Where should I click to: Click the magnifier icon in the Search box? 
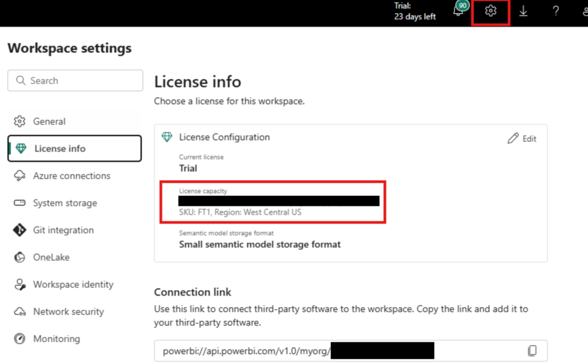(x=21, y=80)
